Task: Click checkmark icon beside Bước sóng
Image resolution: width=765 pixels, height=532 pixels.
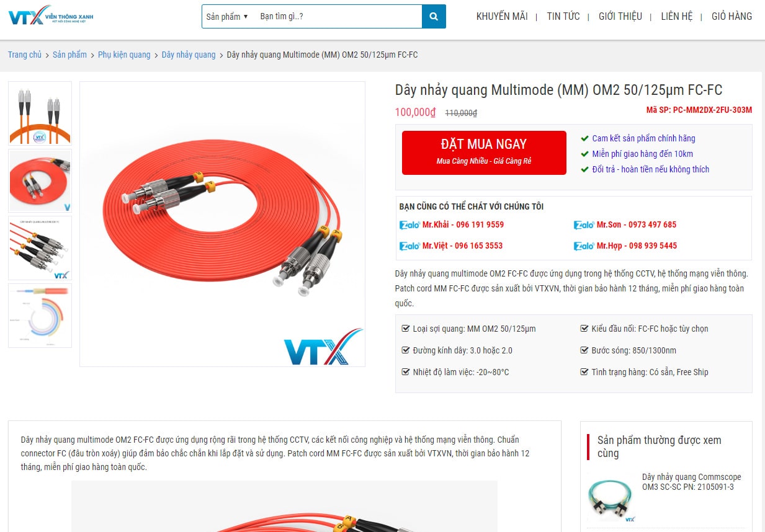Action: 584,350
